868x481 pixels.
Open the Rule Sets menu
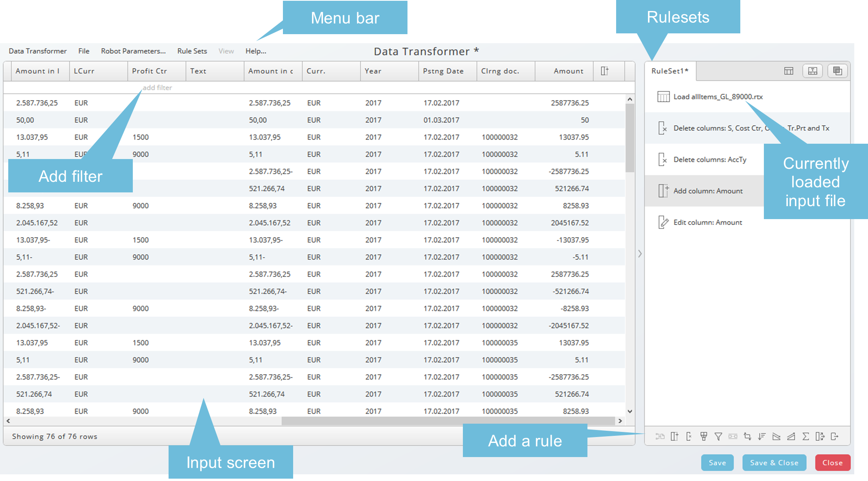(x=192, y=51)
